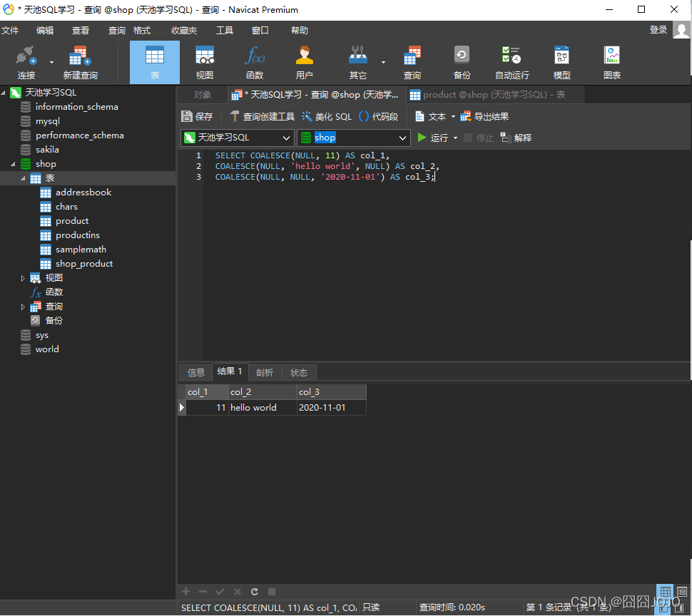Open the 连接 connection tool
Image resolution: width=692 pixels, height=616 pixels.
[x=26, y=62]
